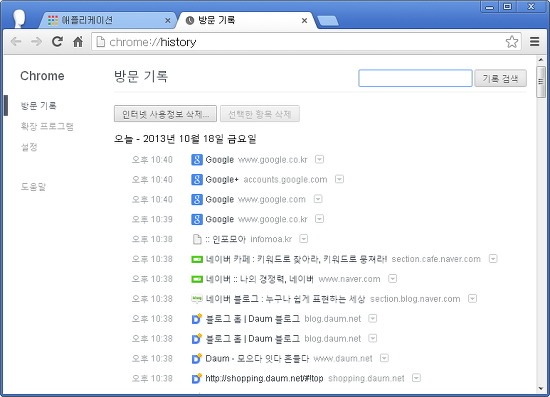Click Naver blog favicon of section.blog.naver.com entry
The image size is (550, 397).
pyautogui.click(x=197, y=299)
